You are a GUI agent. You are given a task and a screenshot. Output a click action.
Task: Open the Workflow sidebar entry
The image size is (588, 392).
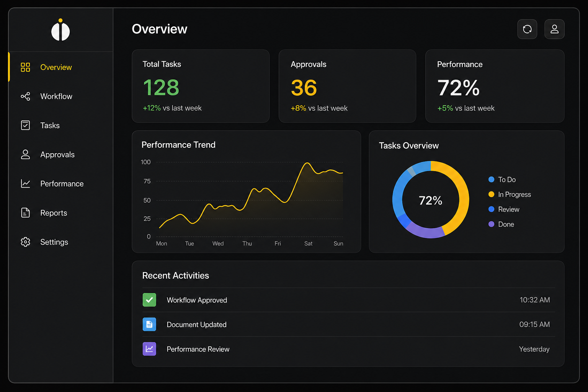(56, 96)
